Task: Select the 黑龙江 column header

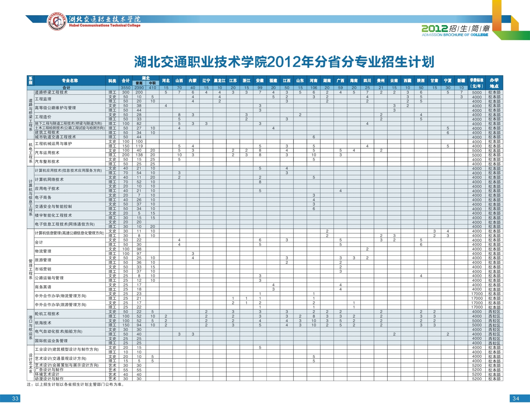Action: (x=219, y=81)
